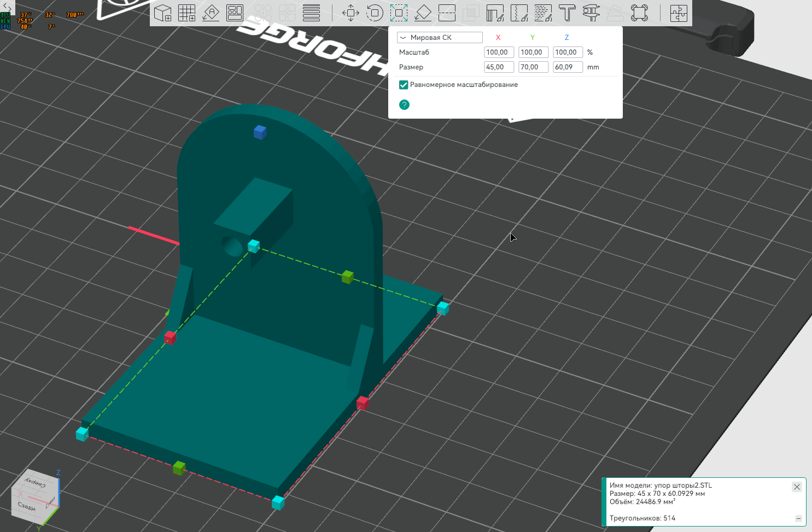Screen dimensions: 812x532
Task: Open the Support painting tool
Action: 495,13
